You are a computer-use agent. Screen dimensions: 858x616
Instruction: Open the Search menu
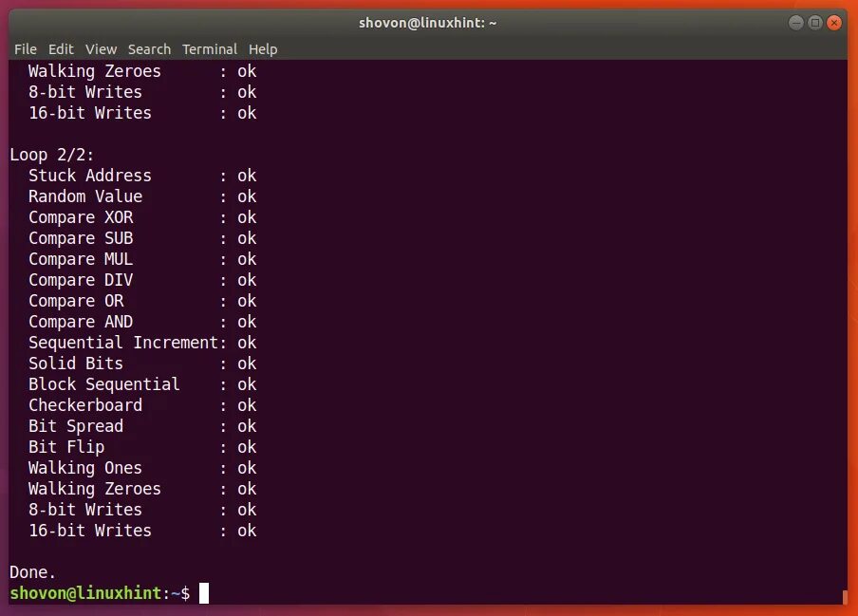(149, 49)
